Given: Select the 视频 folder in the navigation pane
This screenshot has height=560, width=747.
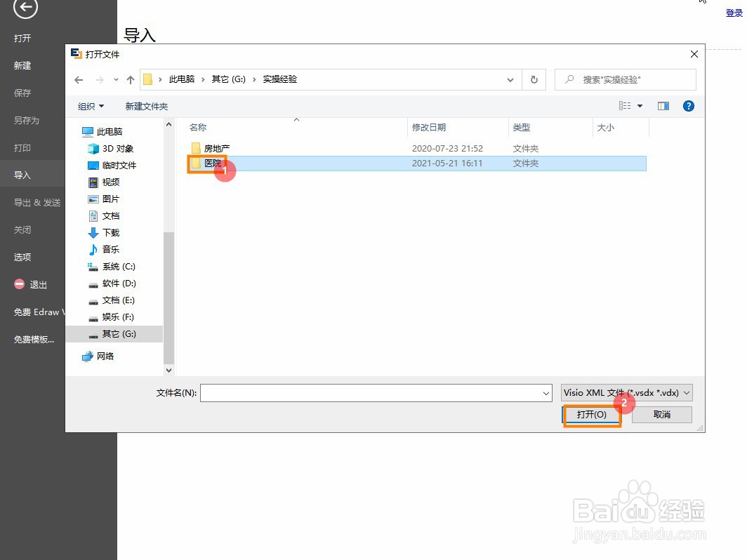Looking at the screenshot, I should pos(110,182).
